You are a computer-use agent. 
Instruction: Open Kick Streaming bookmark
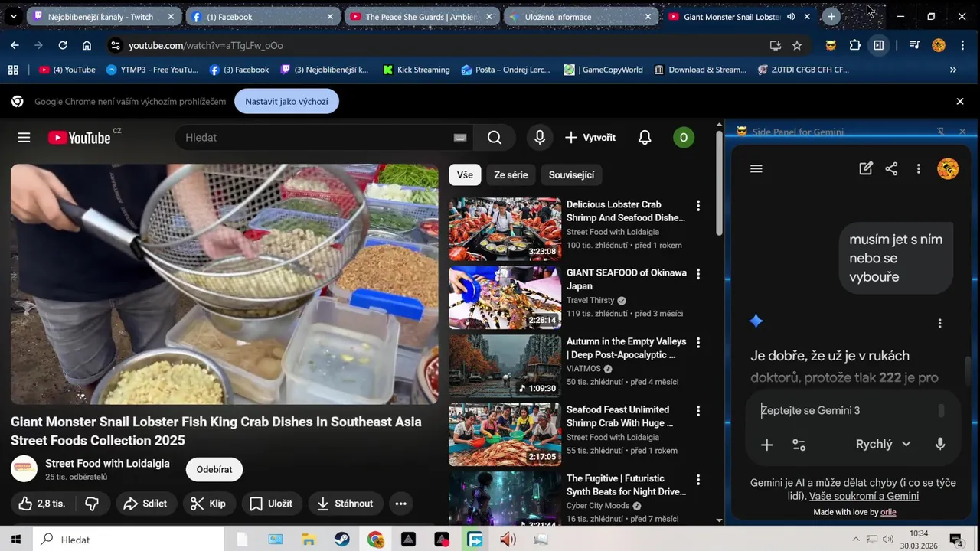click(x=416, y=70)
